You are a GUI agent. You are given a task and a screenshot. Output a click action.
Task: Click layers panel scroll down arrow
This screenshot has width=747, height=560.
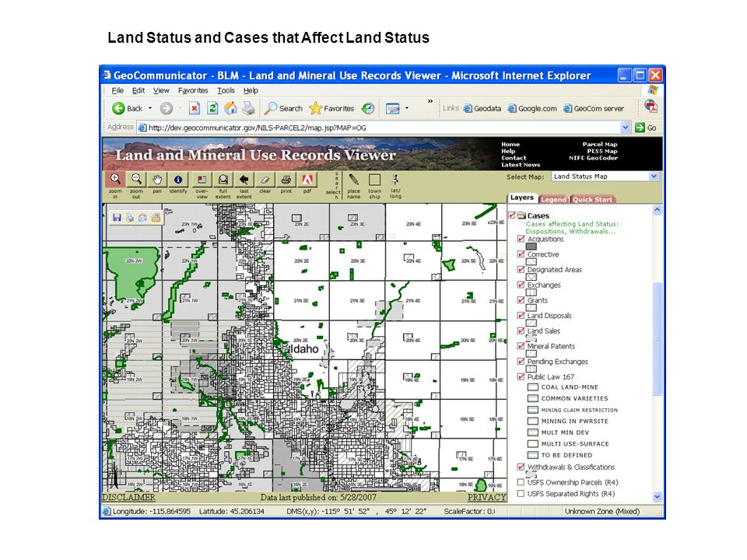tap(657, 497)
